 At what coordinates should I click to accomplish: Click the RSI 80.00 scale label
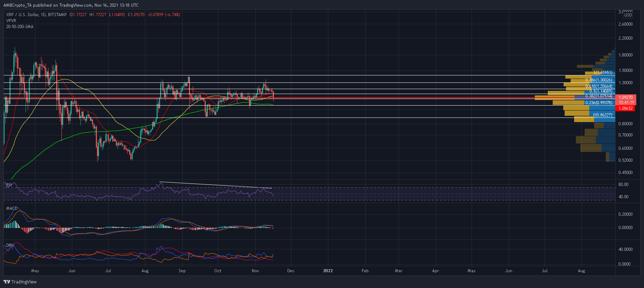click(x=624, y=185)
